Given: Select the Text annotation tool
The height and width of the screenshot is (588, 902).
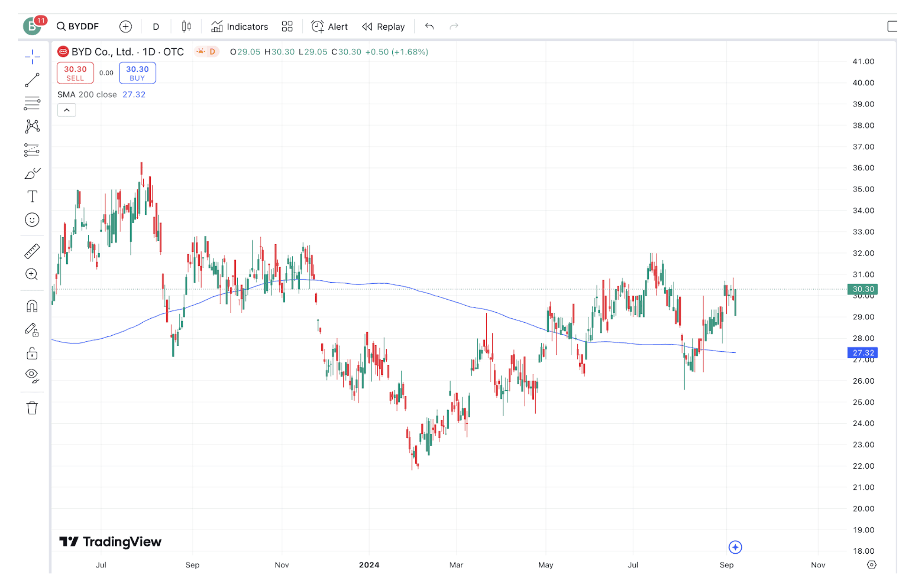Looking at the screenshot, I should click(32, 196).
